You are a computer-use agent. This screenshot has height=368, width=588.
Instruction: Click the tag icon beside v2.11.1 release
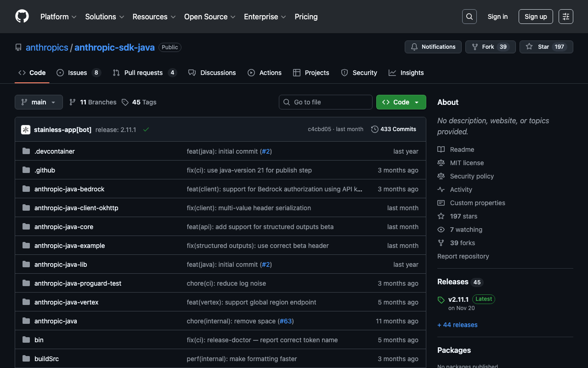click(441, 300)
